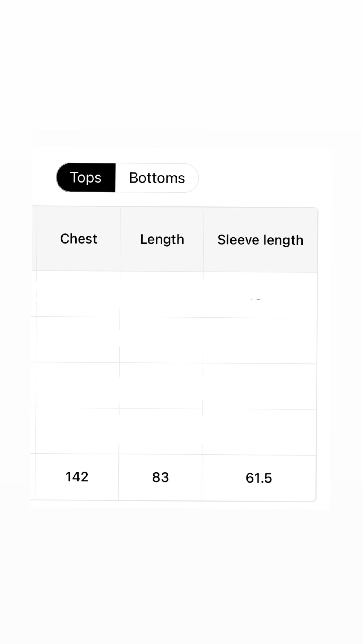Click the blank Chest cell in fourth row

(x=77, y=431)
